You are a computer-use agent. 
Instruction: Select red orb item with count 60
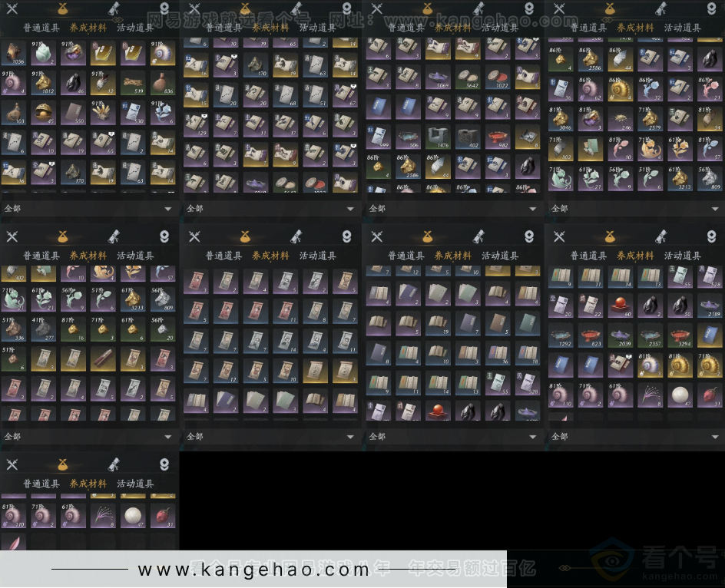620,305
